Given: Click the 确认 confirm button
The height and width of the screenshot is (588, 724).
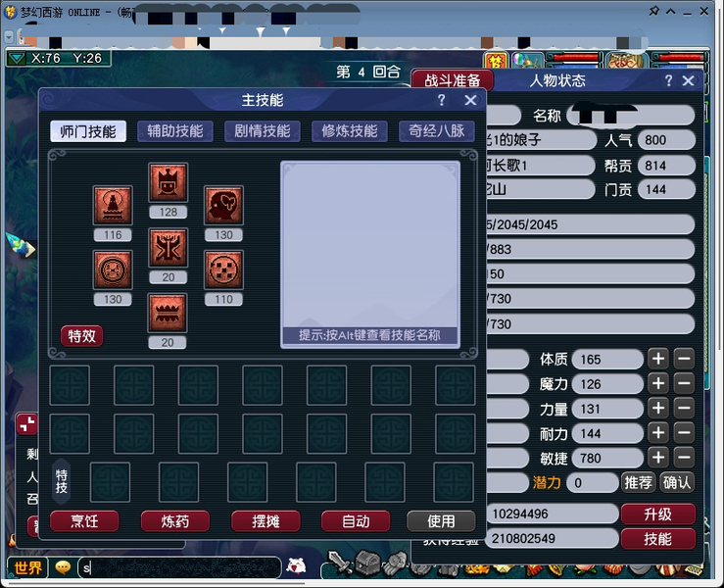Looking at the screenshot, I should (677, 483).
